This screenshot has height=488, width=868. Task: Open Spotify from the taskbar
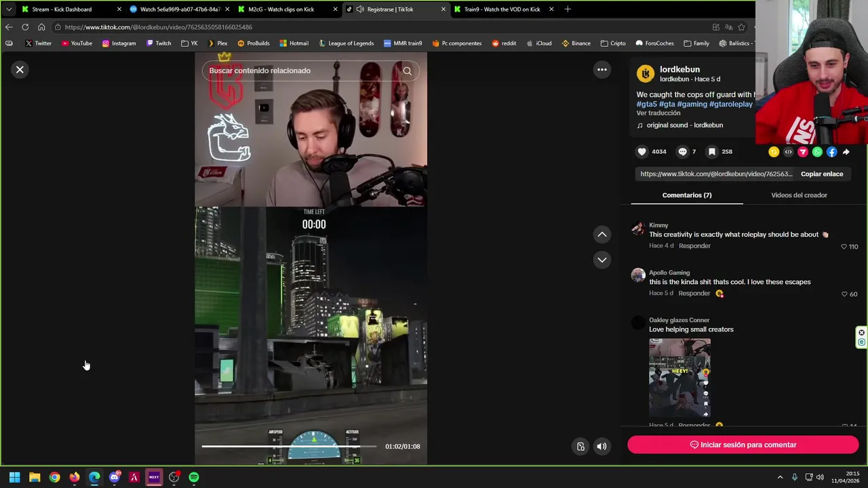(194, 477)
